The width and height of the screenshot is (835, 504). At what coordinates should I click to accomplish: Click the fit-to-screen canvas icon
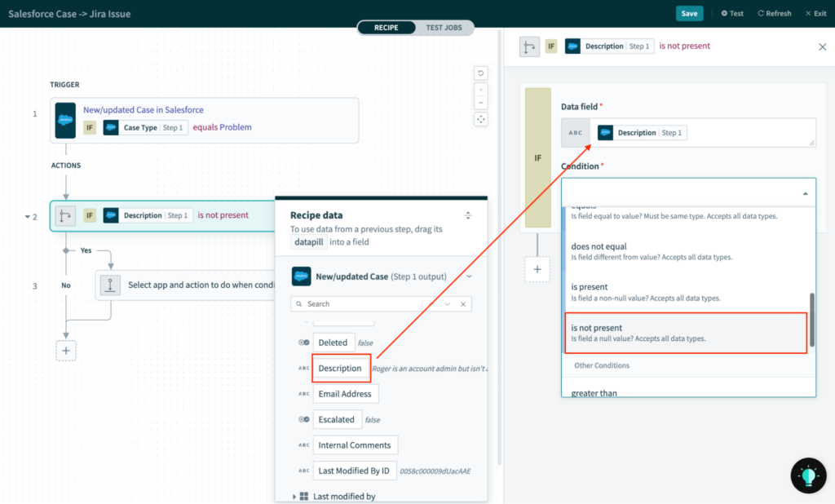(482, 120)
